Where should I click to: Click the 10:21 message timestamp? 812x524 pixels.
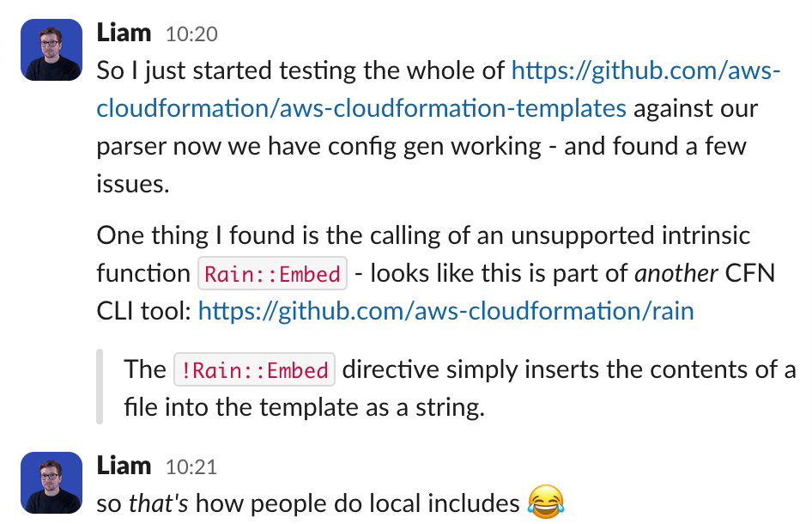pos(191,467)
